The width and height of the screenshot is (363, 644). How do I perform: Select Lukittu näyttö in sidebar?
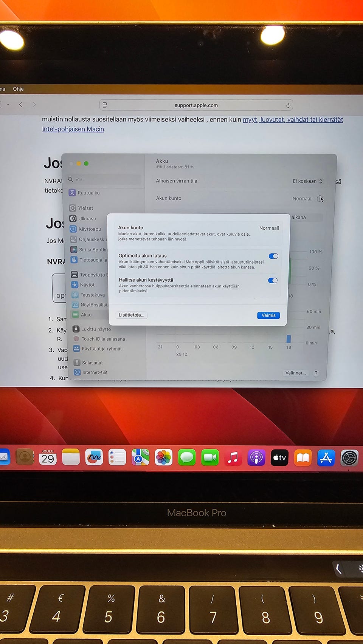click(92, 329)
